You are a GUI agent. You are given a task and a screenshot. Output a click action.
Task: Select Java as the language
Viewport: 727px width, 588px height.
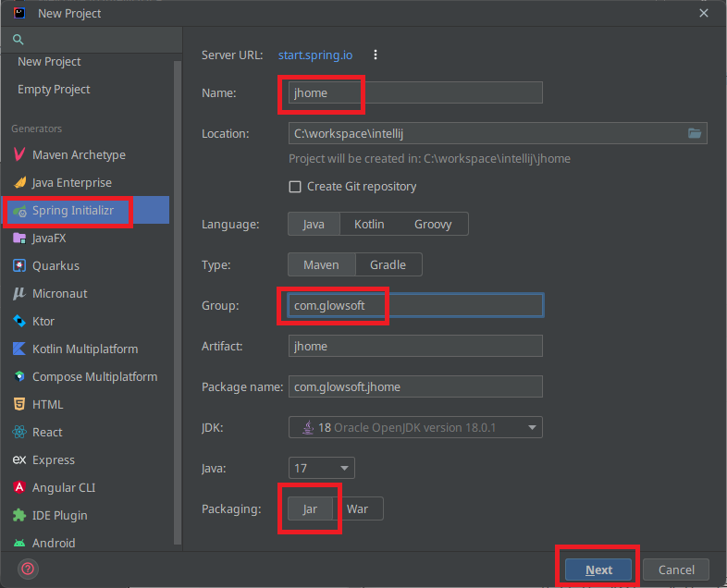[x=314, y=225]
